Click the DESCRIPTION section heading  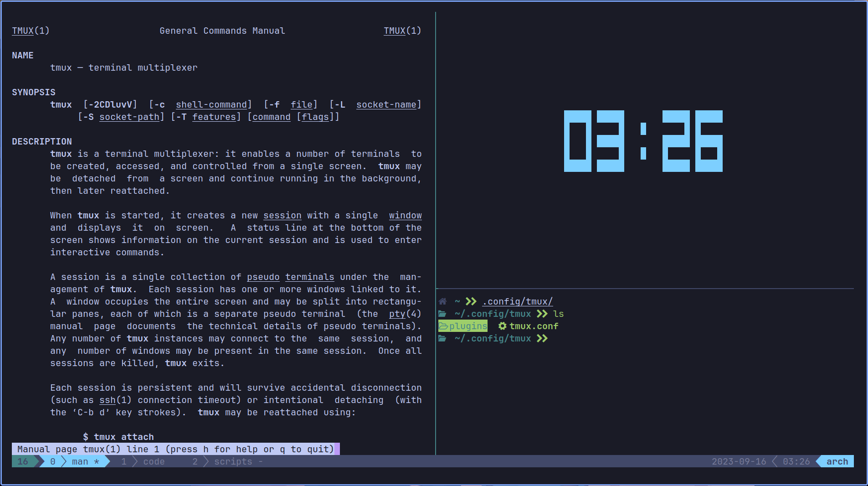click(42, 141)
